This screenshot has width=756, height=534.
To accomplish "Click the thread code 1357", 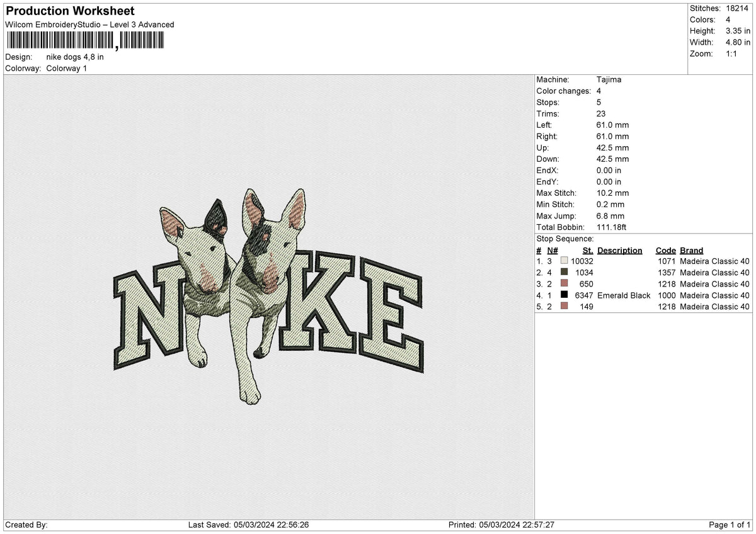I will (x=667, y=273).
